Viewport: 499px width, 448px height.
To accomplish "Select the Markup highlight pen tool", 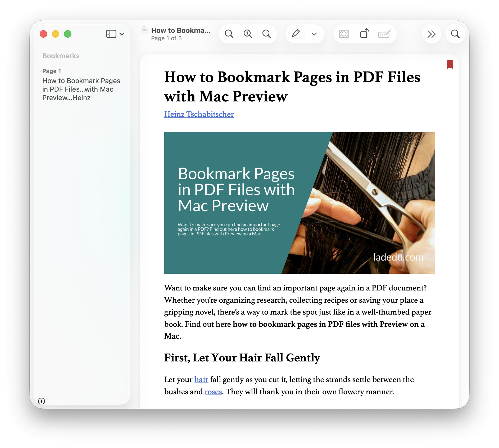I will pyautogui.click(x=296, y=34).
